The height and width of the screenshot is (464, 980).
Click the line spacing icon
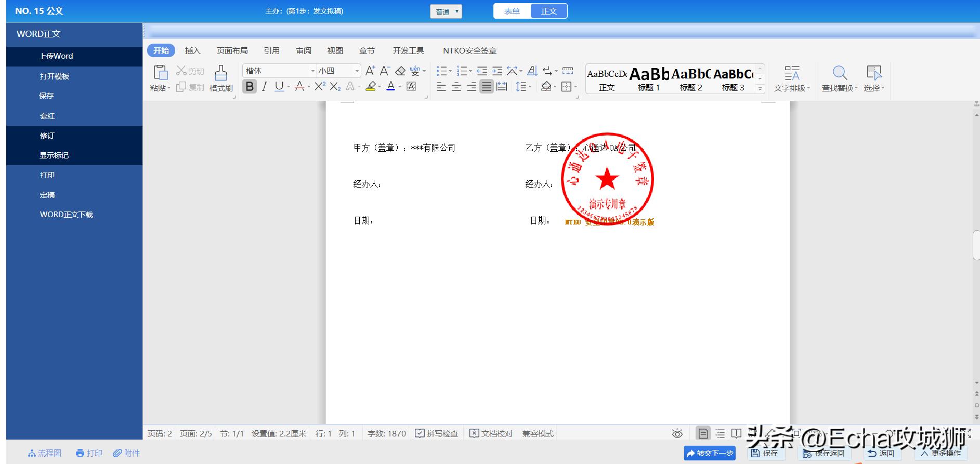click(521, 86)
